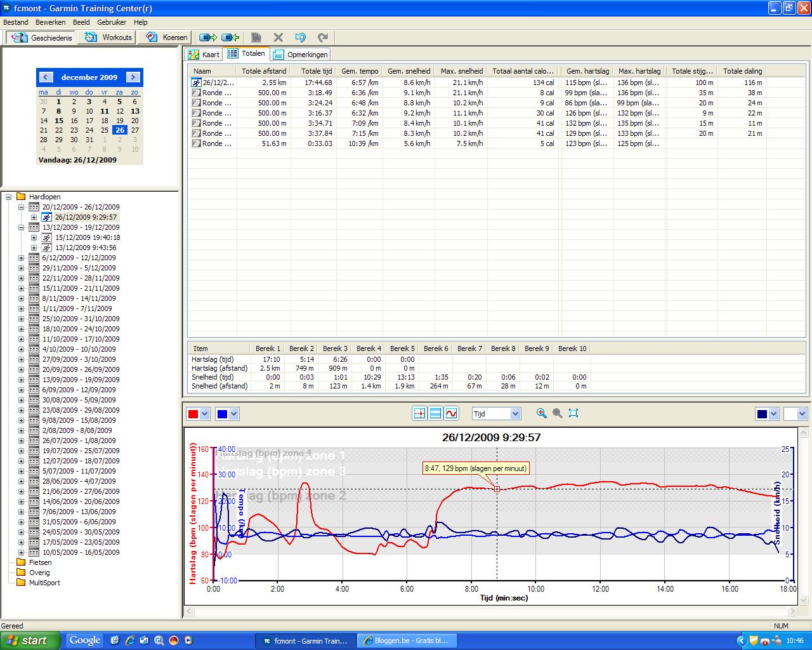Click the week icon for 6/12/2009 - 12/12/2009
Viewport: 812px width, 650px height.
click(34, 258)
